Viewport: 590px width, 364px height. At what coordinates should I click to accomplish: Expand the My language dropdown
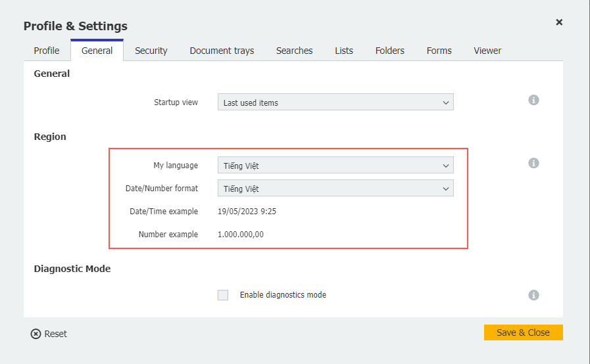pyautogui.click(x=335, y=166)
